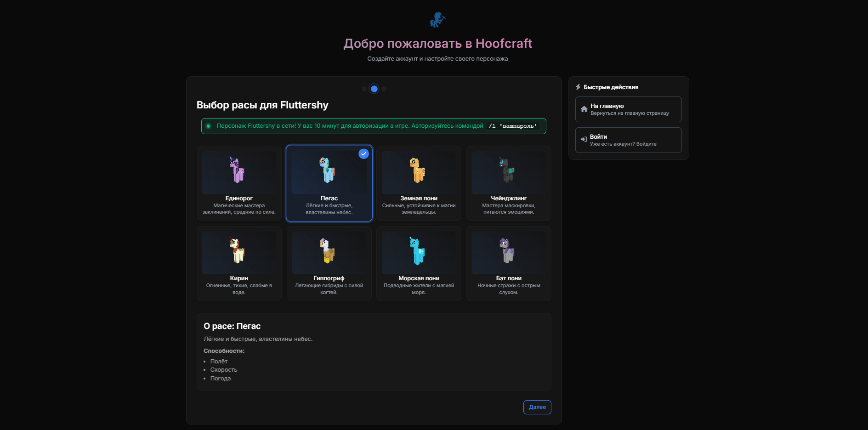
Task: Click the Земная пони race name
Action: 419,198
